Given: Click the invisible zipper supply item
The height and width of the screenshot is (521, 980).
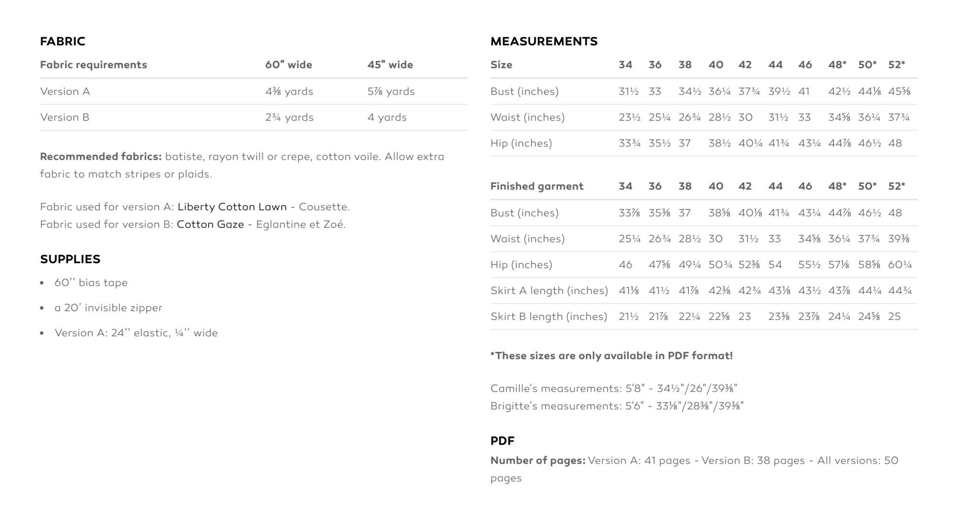Looking at the screenshot, I should [x=108, y=308].
